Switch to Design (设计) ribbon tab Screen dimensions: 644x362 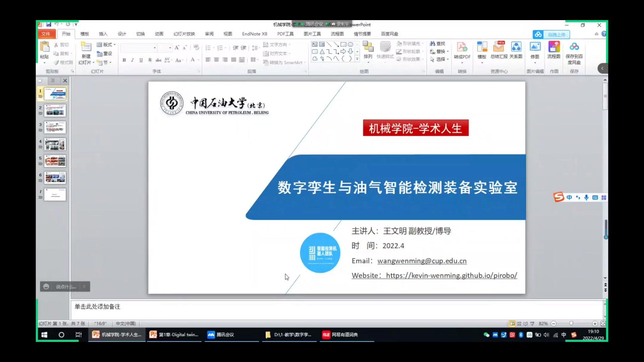[122, 34]
